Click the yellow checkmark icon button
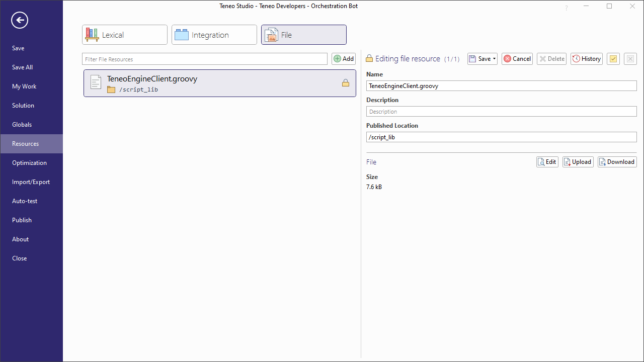 (x=613, y=59)
